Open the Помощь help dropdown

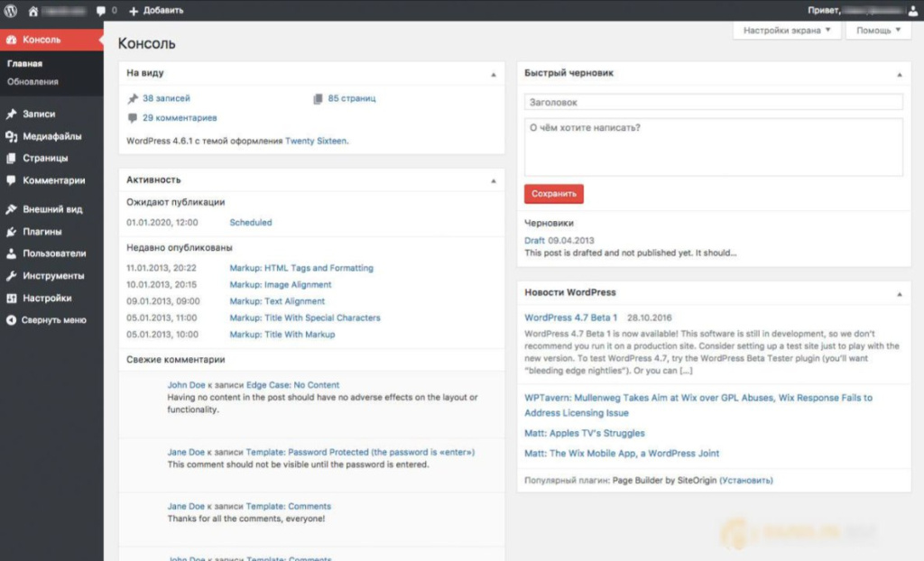coord(878,30)
